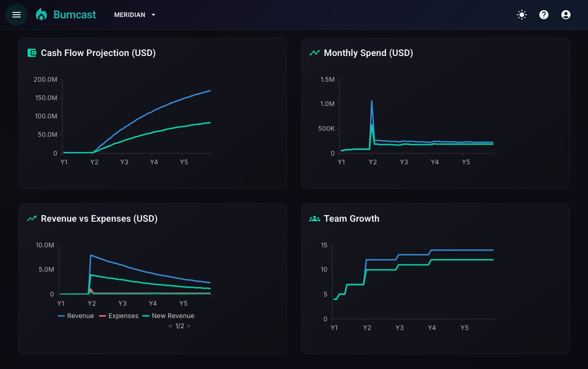Click the people icon beside Team Growth

point(315,218)
